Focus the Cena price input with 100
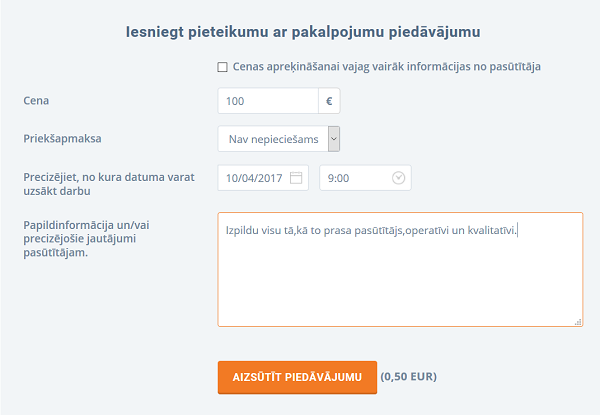 (x=267, y=101)
